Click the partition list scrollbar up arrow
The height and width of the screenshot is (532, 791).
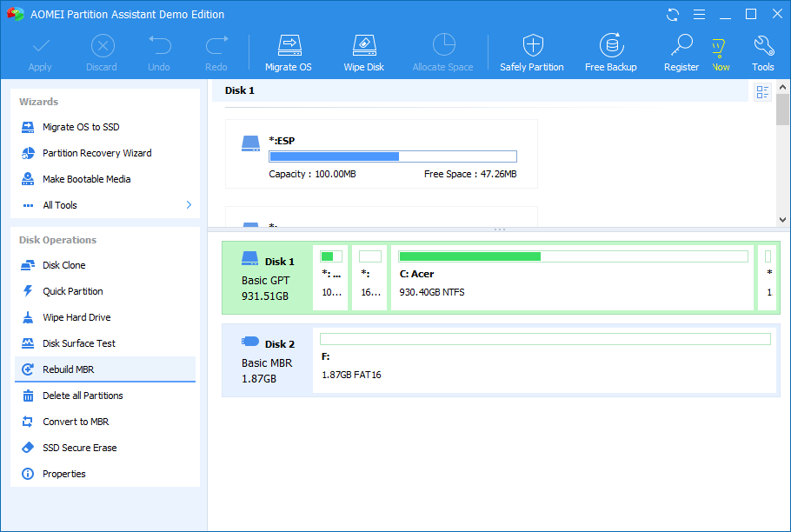(x=782, y=87)
